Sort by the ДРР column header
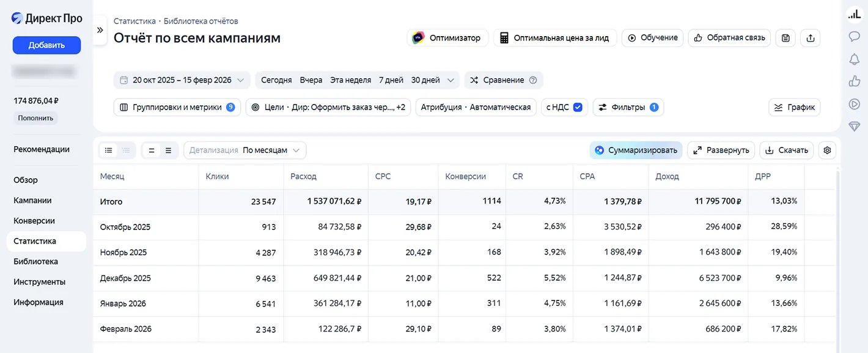This screenshot has width=868, height=353. click(763, 176)
